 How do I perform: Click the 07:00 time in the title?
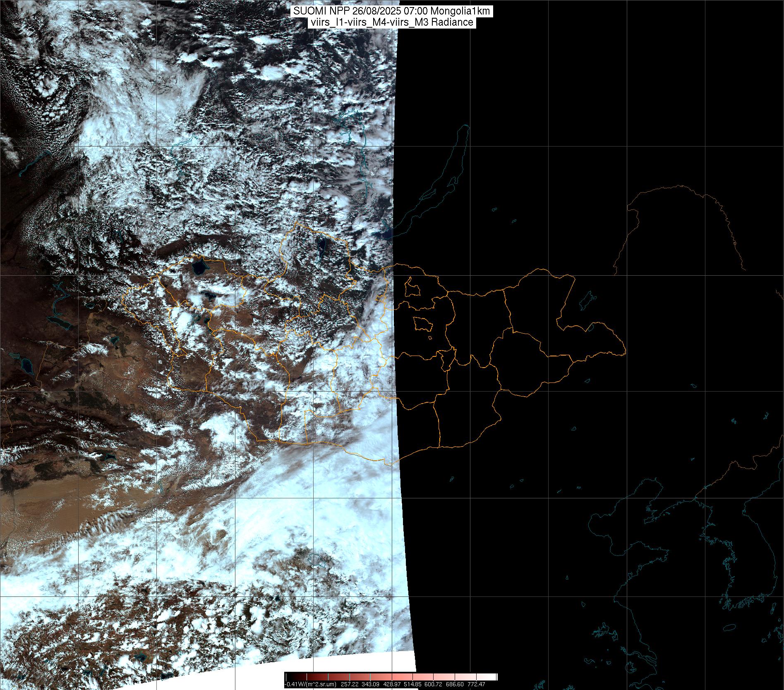(x=417, y=11)
